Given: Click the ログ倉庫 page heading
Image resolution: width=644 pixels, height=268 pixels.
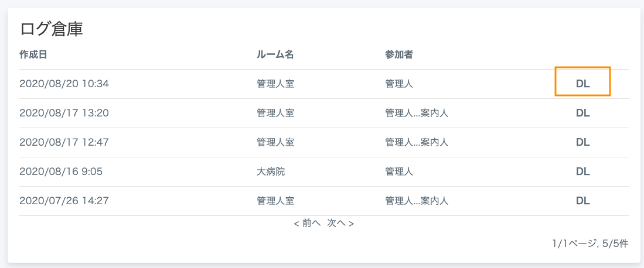Looking at the screenshot, I should pyautogui.click(x=52, y=30).
